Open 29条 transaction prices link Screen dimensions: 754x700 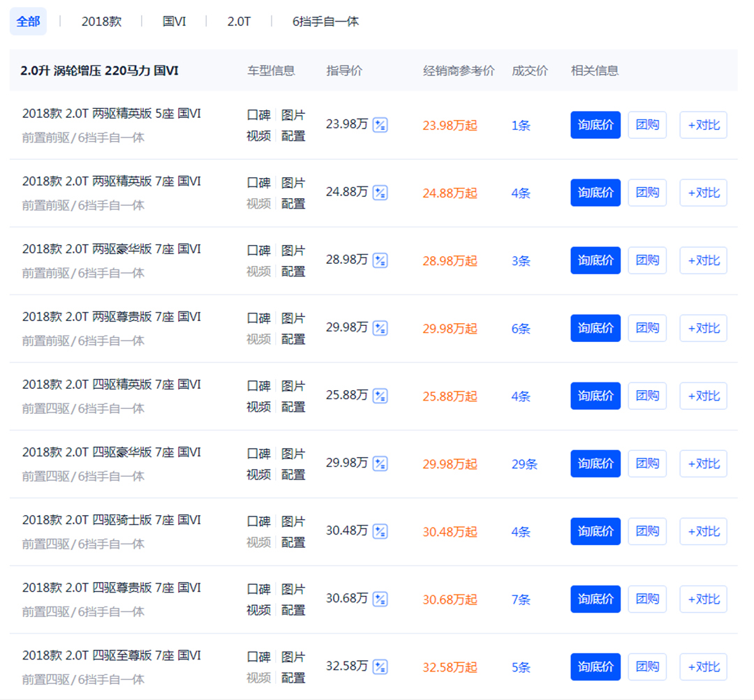(x=524, y=464)
